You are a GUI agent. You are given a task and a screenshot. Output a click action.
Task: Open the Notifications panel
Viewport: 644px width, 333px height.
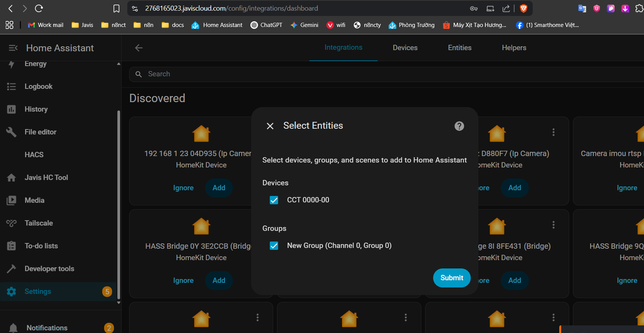[x=47, y=328]
